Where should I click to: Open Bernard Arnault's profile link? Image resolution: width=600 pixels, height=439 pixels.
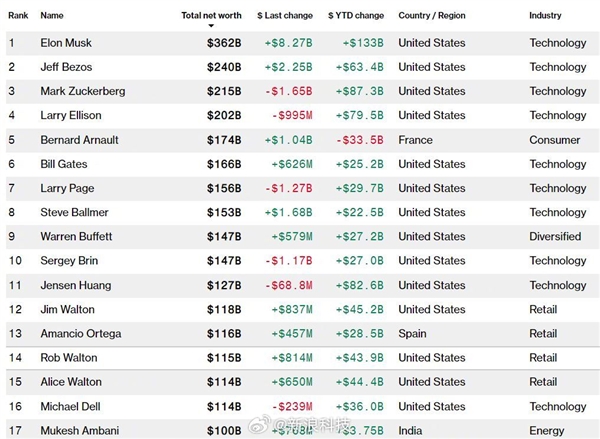click(80, 140)
